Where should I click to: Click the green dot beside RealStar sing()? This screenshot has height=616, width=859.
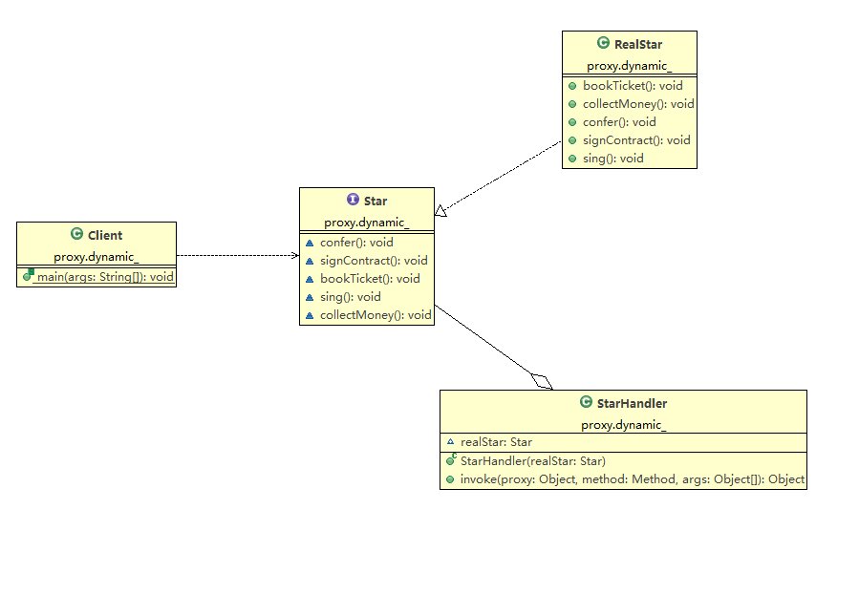(x=572, y=159)
